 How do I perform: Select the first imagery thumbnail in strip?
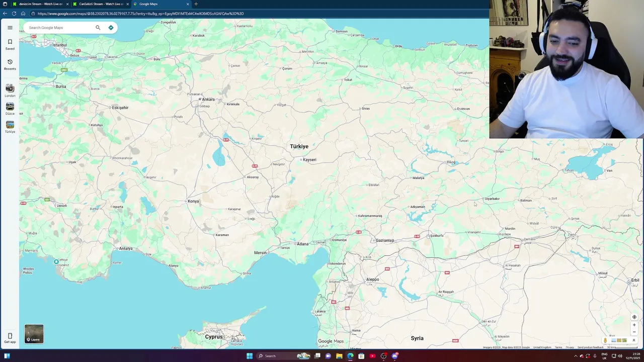(613, 340)
